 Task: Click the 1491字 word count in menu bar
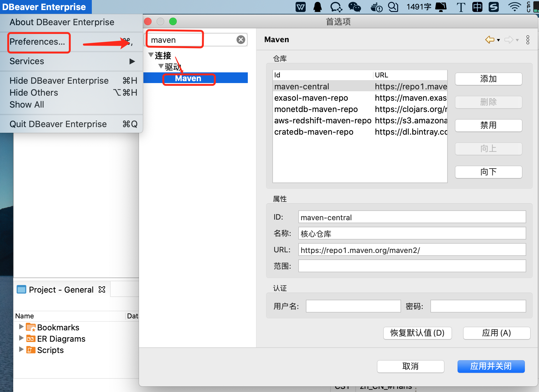click(419, 7)
